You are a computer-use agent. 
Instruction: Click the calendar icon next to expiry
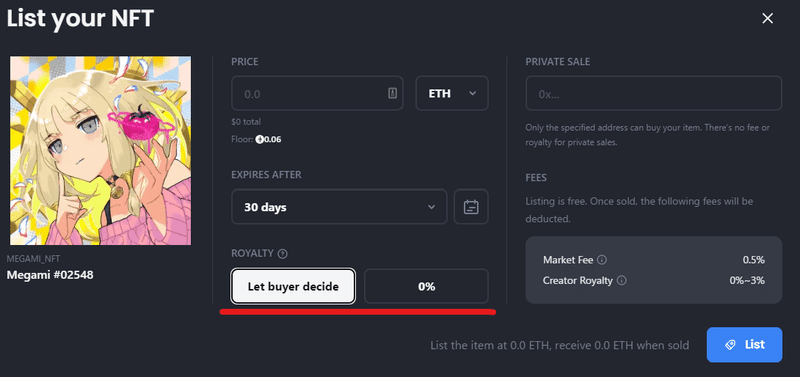click(x=471, y=207)
